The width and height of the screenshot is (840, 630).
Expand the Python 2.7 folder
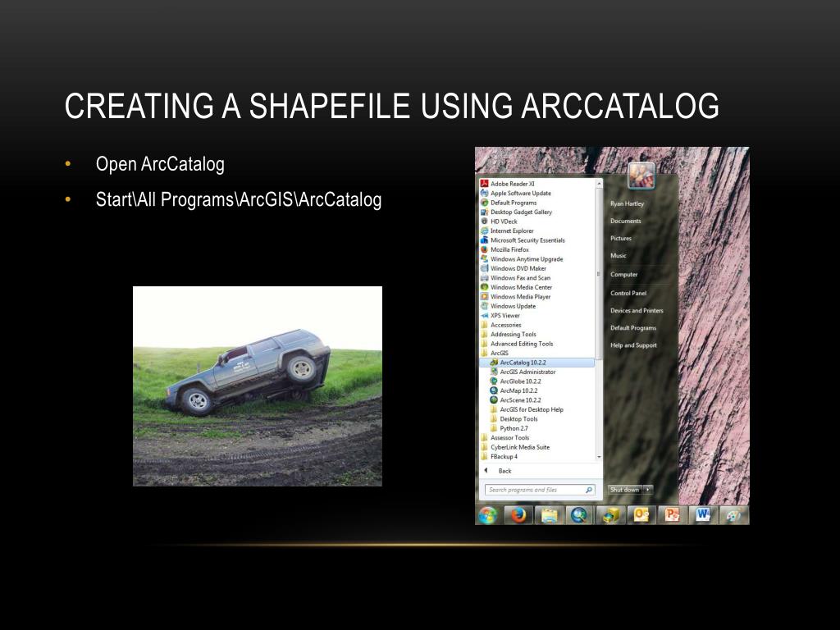click(x=509, y=428)
